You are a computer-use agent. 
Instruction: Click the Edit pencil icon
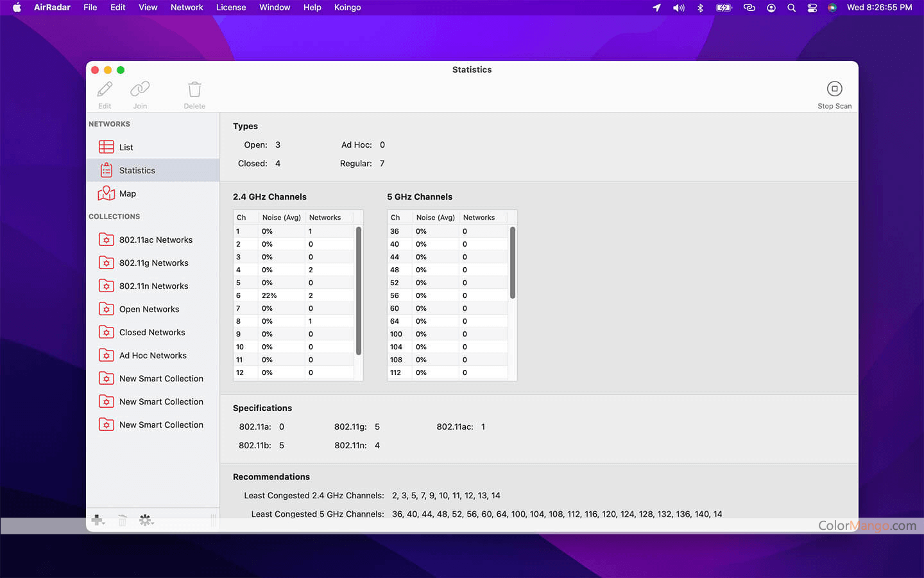[105, 89]
